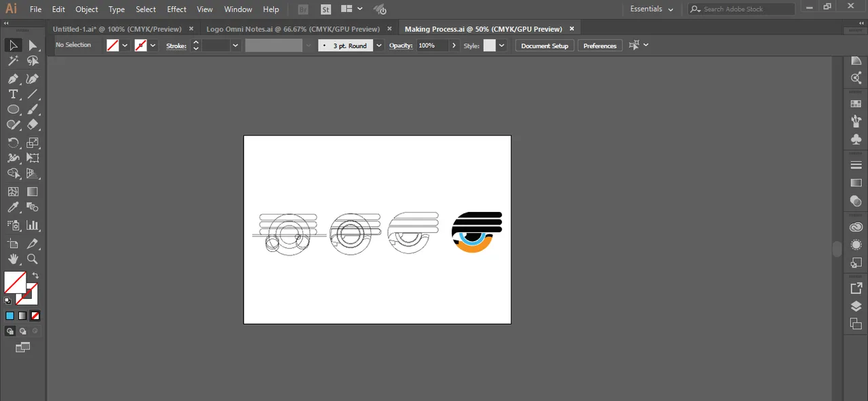Screen dimensions: 868x401
Task: Activate the Artboard tool
Action: (13, 244)
